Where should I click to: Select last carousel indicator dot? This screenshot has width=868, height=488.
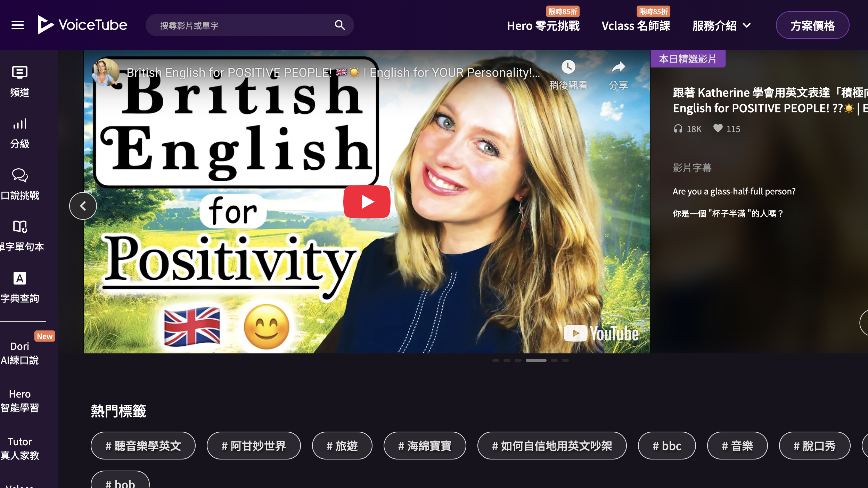pos(565,360)
